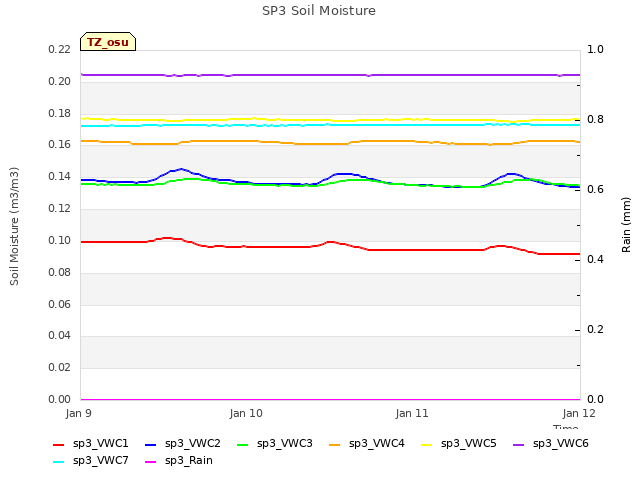Click the 0.4 right axis value
The width and height of the screenshot is (640, 480).
click(x=595, y=260)
